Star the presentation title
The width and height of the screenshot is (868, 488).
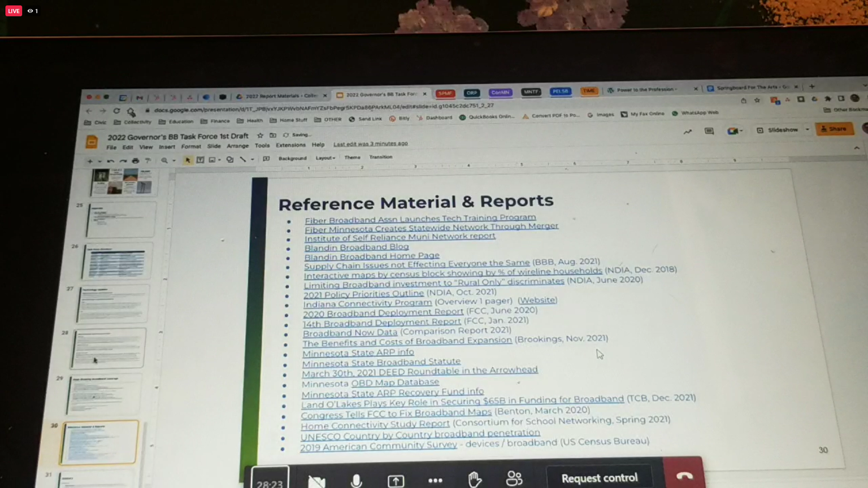click(x=260, y=136)
